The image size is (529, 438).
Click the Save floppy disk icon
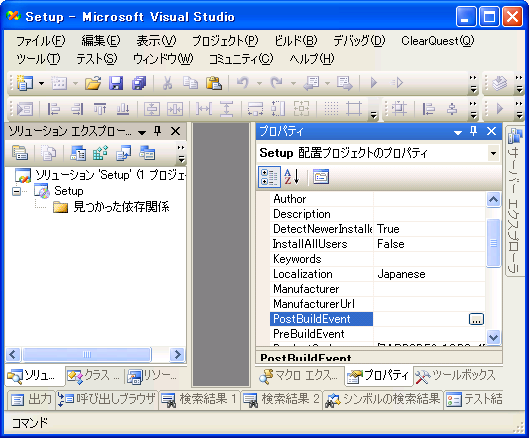click(116, 83)
